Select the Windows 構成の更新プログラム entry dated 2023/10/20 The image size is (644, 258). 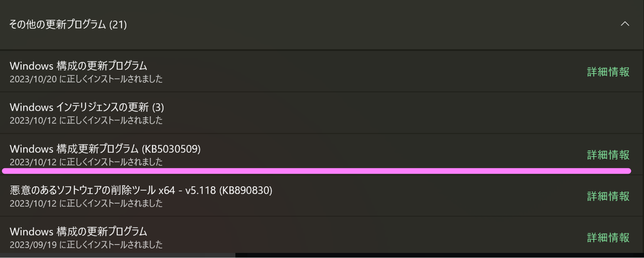click(78, 66)
